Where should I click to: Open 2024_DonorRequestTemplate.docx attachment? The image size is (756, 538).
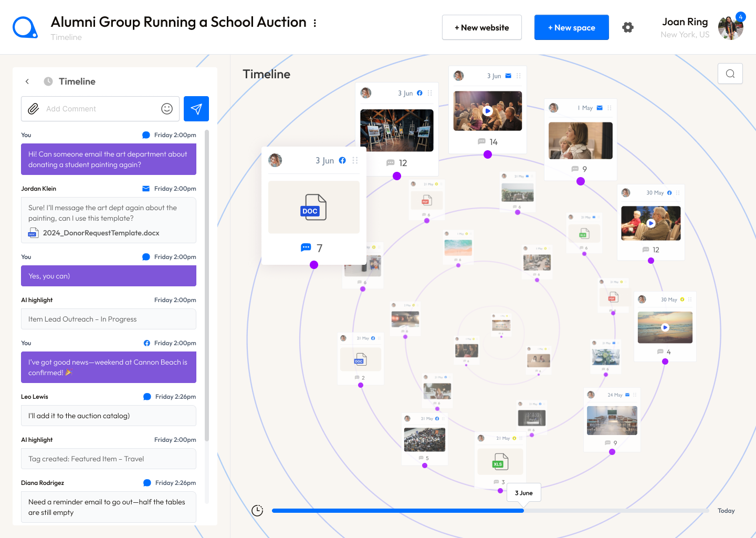click(x=101, y=233)
